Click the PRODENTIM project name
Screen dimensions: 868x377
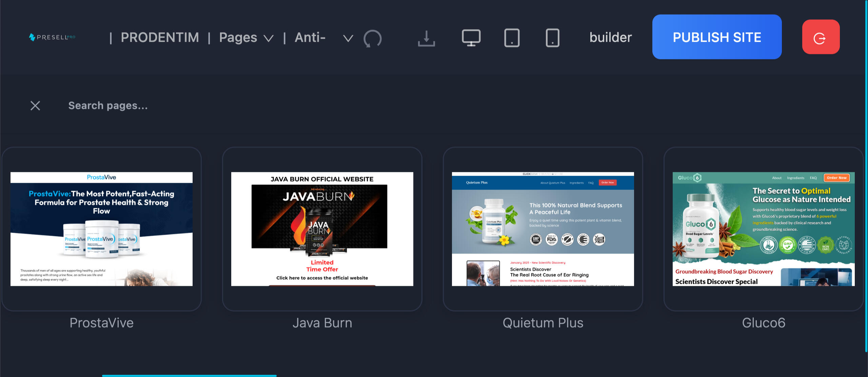pos(160,38)
